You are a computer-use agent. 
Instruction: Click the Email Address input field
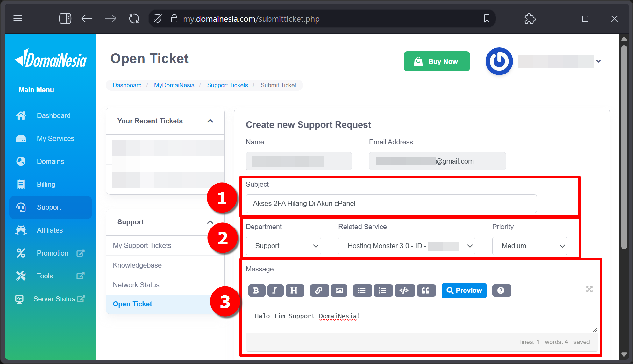tap(437, 161)
